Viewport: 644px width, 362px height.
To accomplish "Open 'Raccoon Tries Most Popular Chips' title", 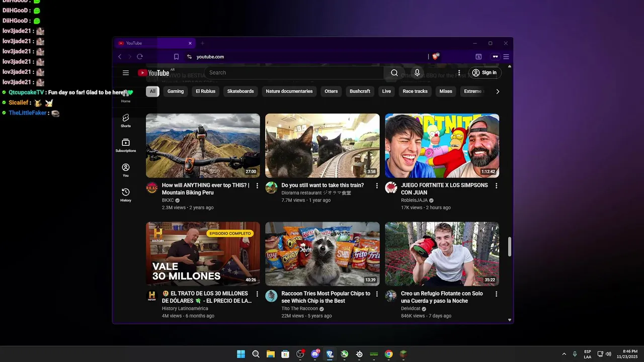I will coord(326,297).
